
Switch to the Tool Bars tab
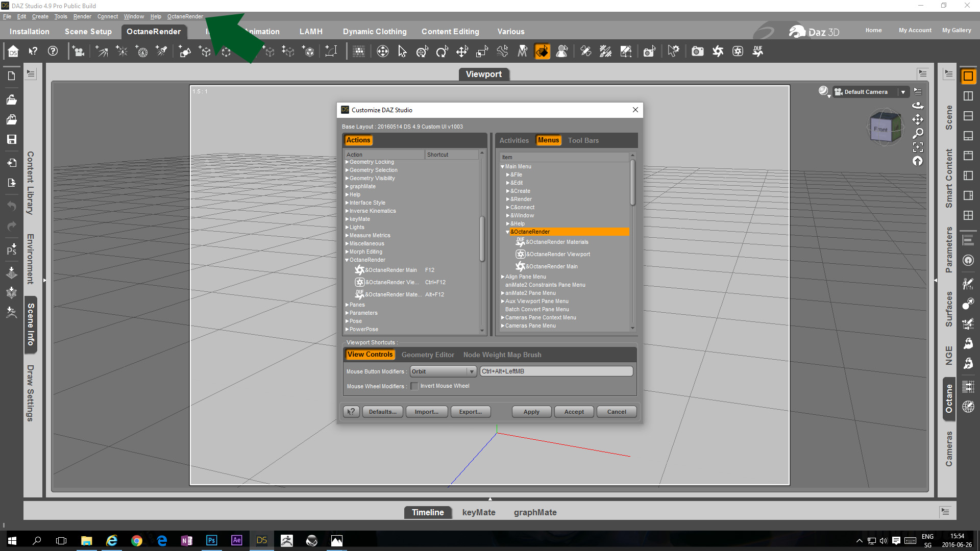583,140
